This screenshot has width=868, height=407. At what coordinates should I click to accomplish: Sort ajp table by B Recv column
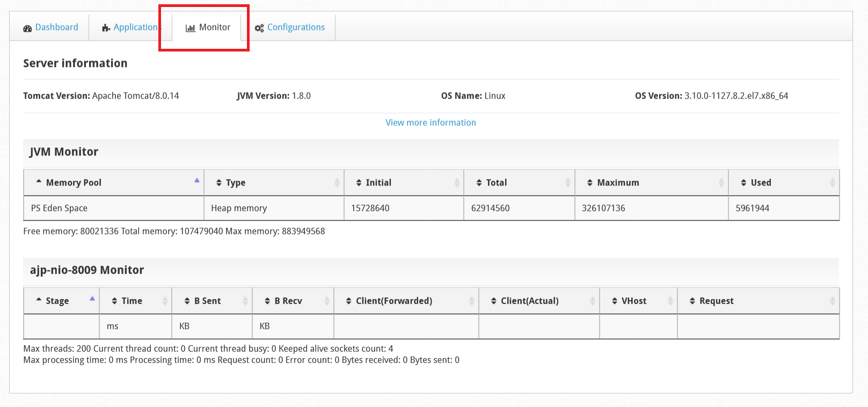click(293, 301)
